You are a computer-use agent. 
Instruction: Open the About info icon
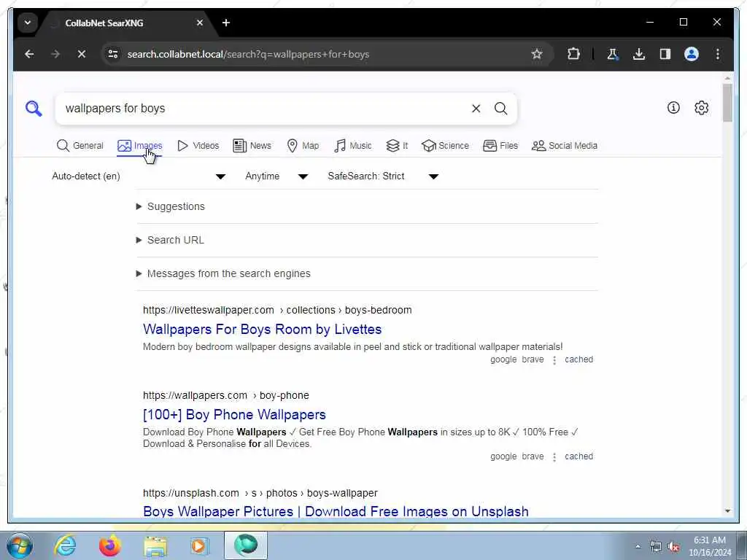coord(673,108)
